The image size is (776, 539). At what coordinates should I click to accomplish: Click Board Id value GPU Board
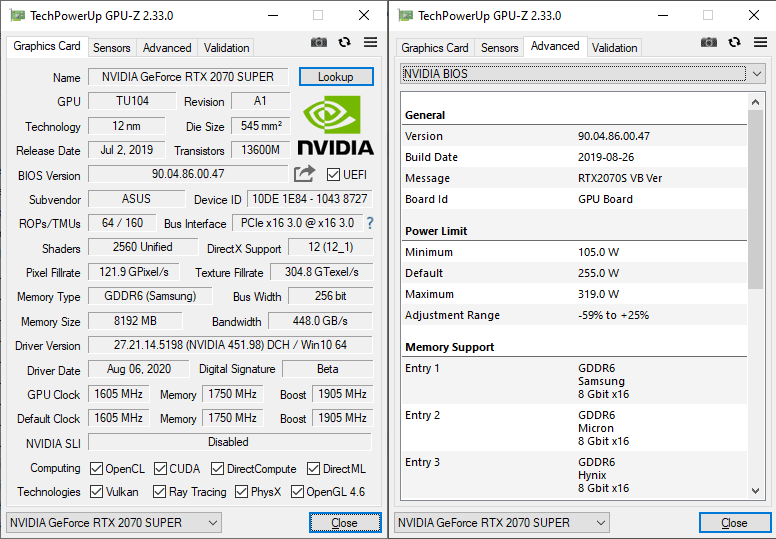click(x=605, y=199)
